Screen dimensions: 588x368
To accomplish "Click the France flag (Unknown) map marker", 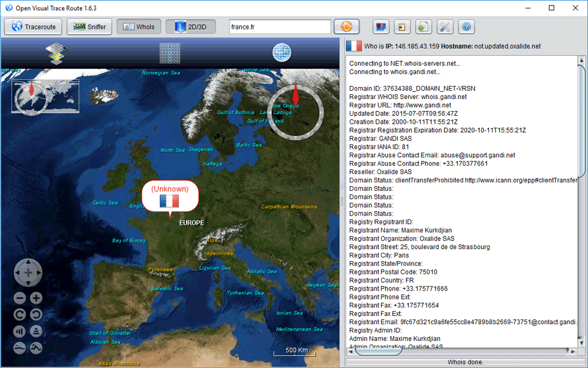I will [170, 198].
